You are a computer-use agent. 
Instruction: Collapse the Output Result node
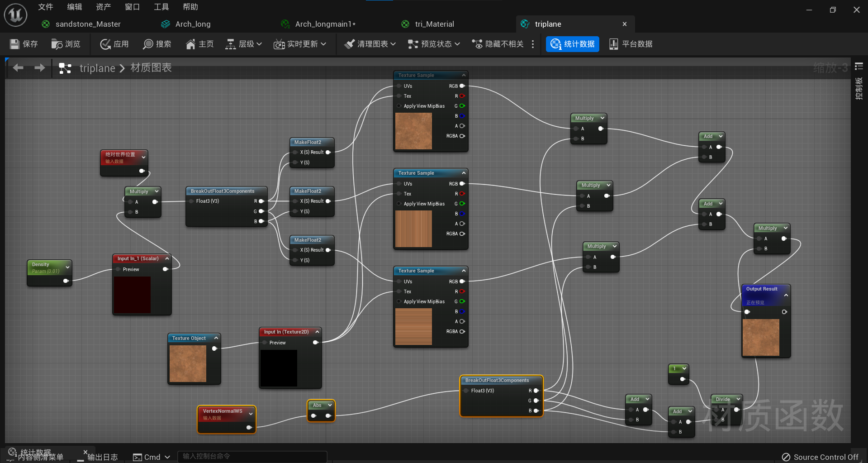[786, 295]
